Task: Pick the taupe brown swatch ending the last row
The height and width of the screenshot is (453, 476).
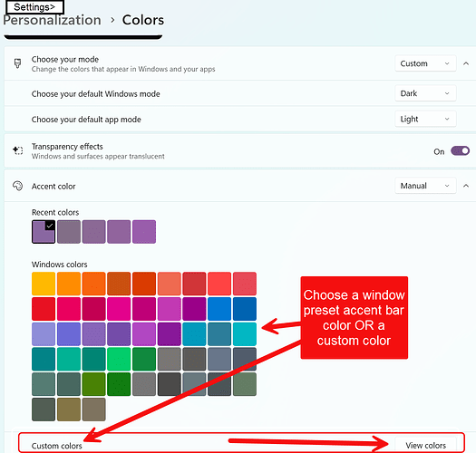Action: [93, 410]
